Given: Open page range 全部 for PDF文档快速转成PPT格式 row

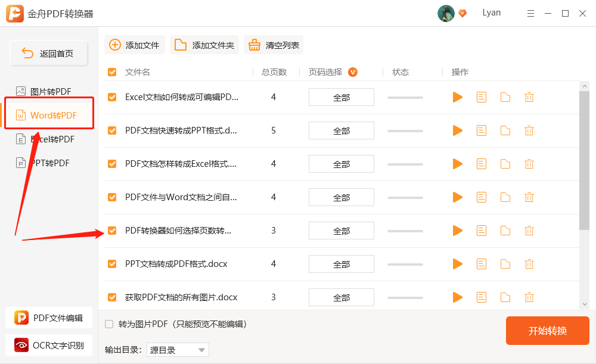Looking at the screenshot, I should pos(342,130).
